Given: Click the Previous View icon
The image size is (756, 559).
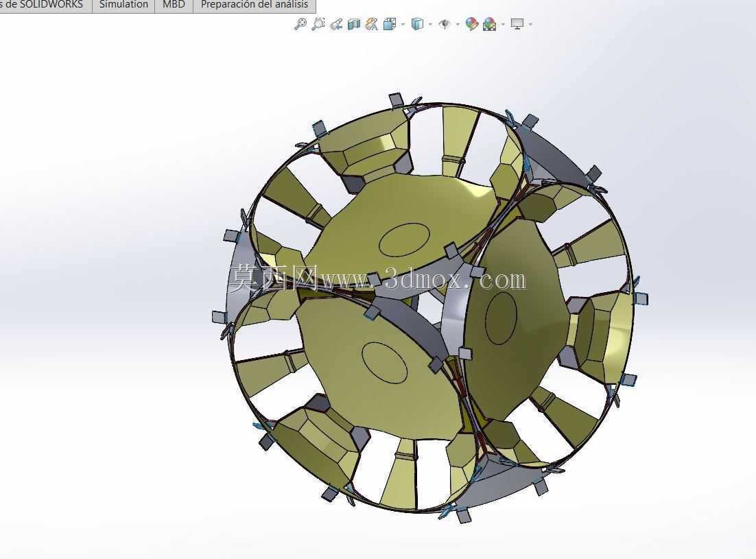Looking at the screenshot, I should click(x=337, y=24).
